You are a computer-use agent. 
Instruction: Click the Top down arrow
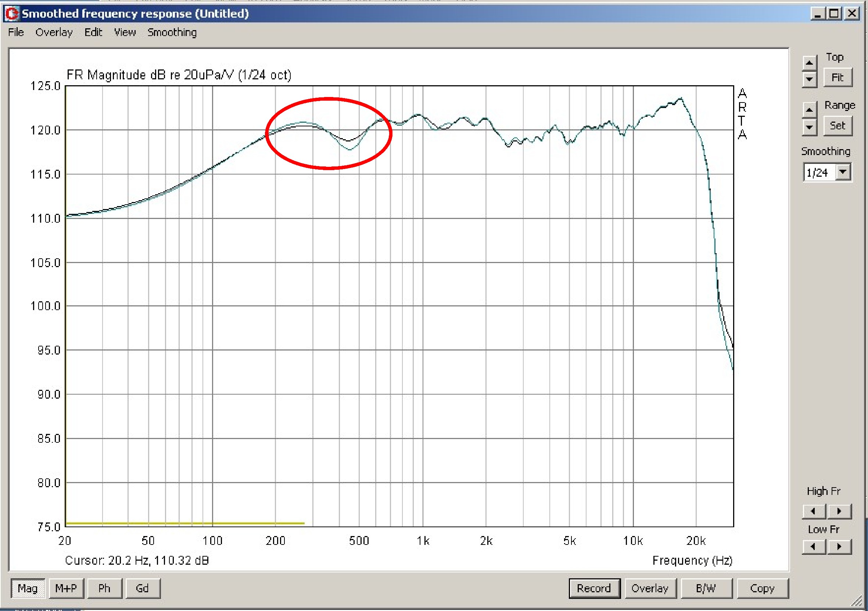pyautogui.click(x=809, y=79)
